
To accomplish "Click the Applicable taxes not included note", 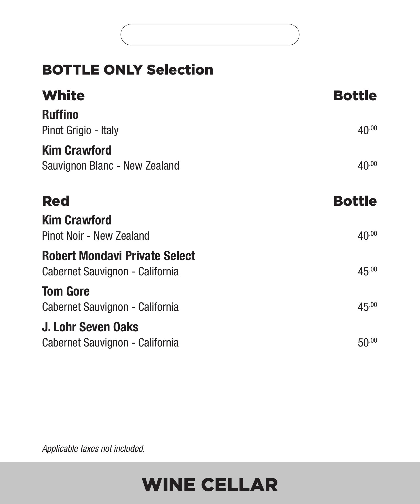I will click(93, 449).
